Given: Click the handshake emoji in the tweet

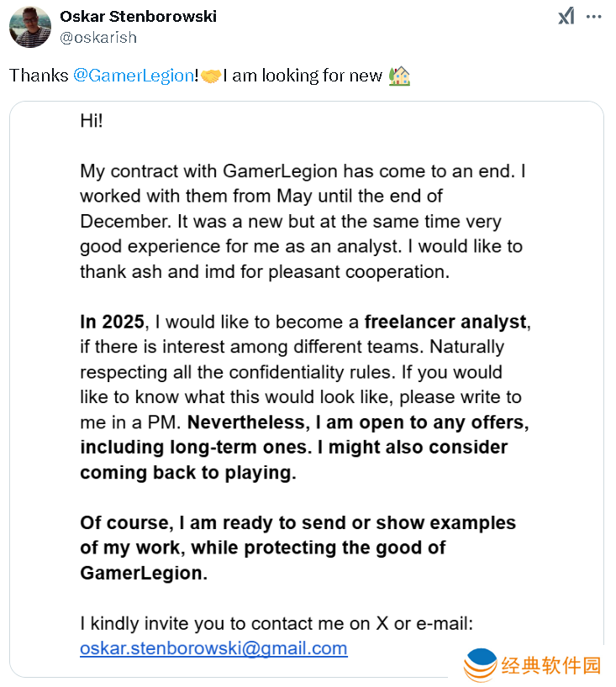Looking at the screenshot, I should (211, 76).
